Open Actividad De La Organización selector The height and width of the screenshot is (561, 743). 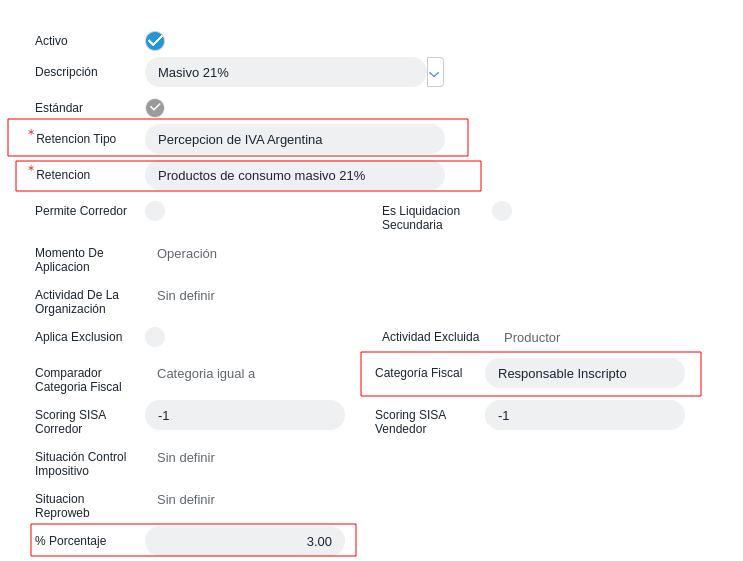click(x=186, y=295)
